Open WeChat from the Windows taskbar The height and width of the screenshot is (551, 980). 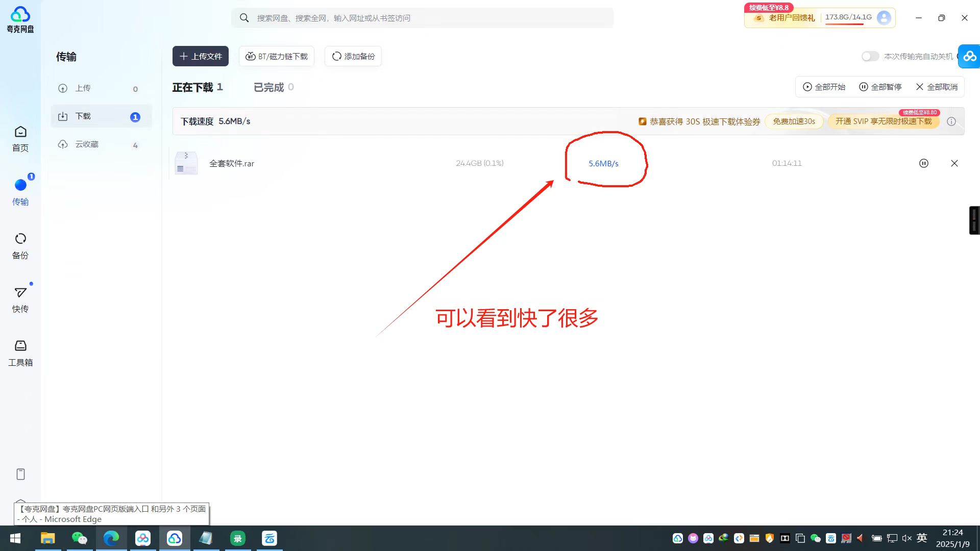[x=79, y=538]
